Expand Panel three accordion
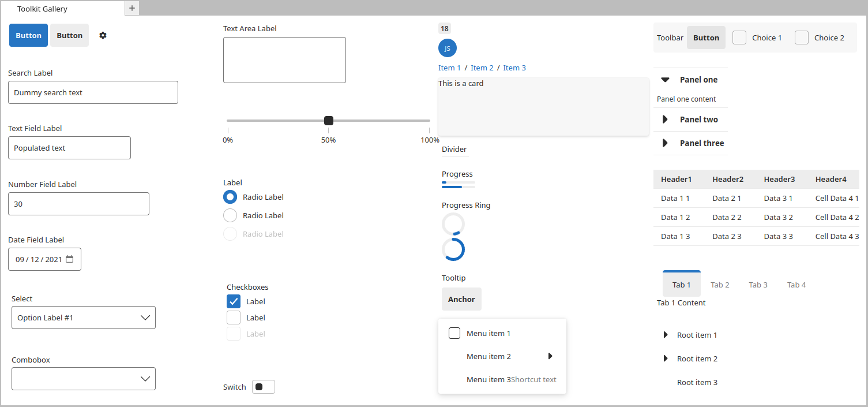Image resolution: width=868 pixels, height=407 pixels. click(x=691, y=143)
